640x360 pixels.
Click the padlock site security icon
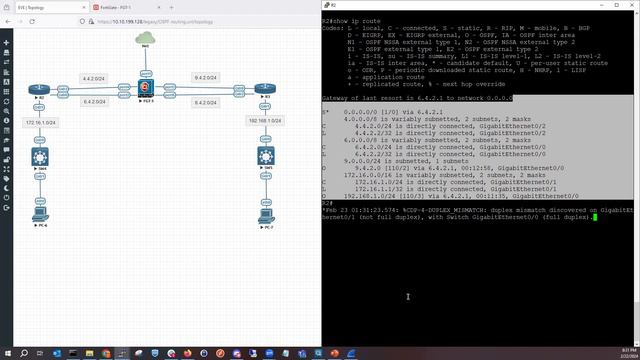click(91, 21)
